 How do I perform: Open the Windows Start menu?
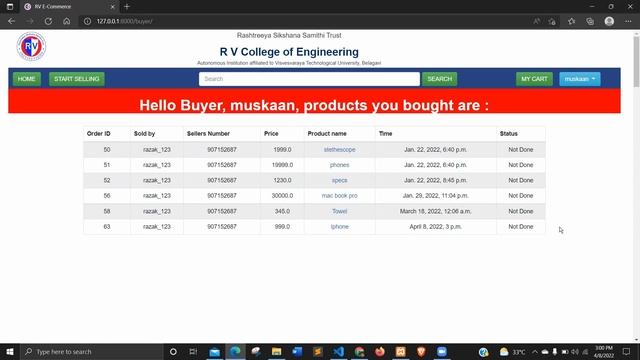tap(10, 351)
